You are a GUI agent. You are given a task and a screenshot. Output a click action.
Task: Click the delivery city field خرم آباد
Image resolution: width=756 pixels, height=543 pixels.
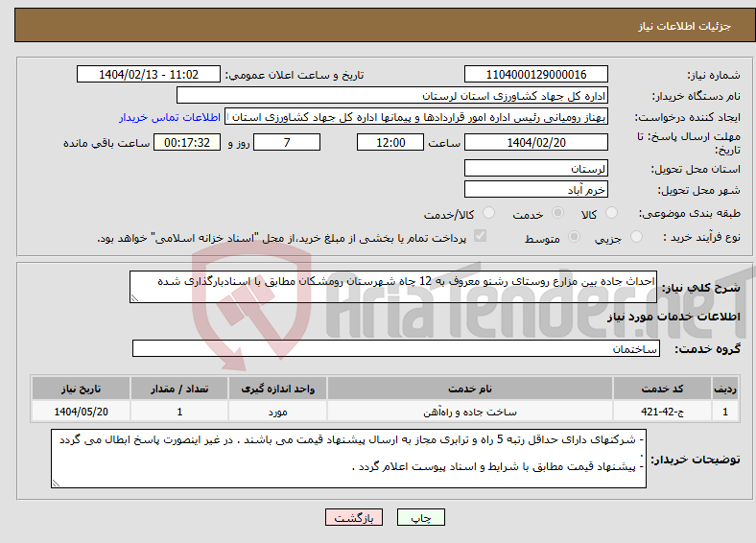[x=535, y=189]
